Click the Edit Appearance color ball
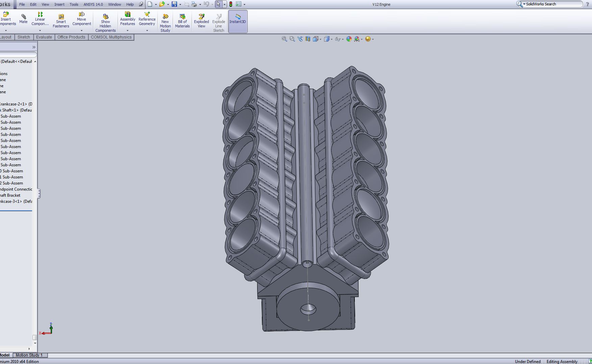This screenshot has height=364, width=592. (349, 39)
